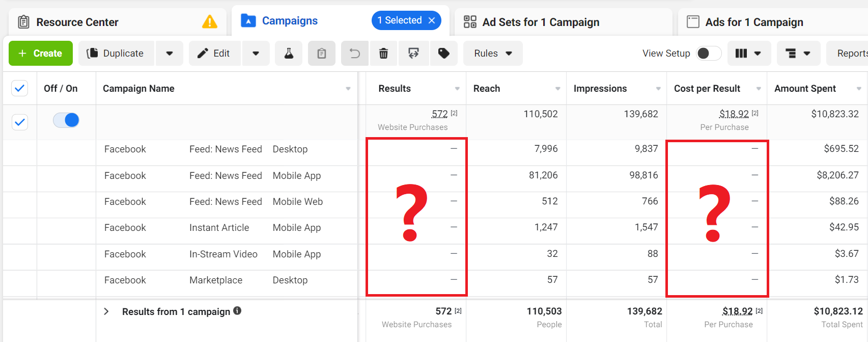
Task: Open the breakdown dropdown arrow
Action: point(807,54)
